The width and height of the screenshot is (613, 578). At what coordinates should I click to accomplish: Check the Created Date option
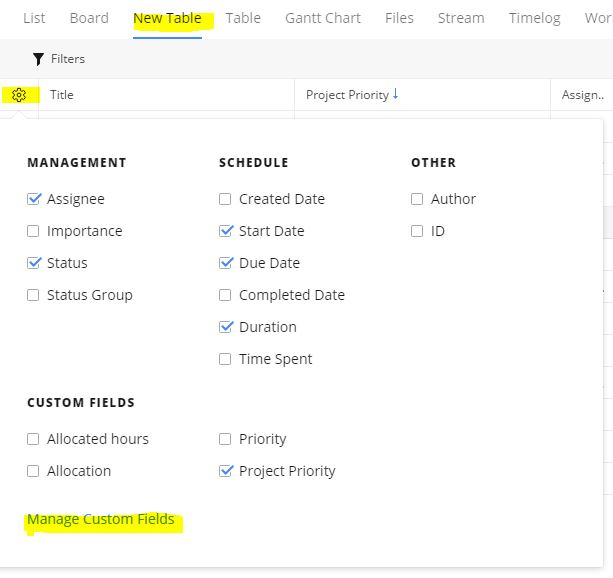coord(226,199)
